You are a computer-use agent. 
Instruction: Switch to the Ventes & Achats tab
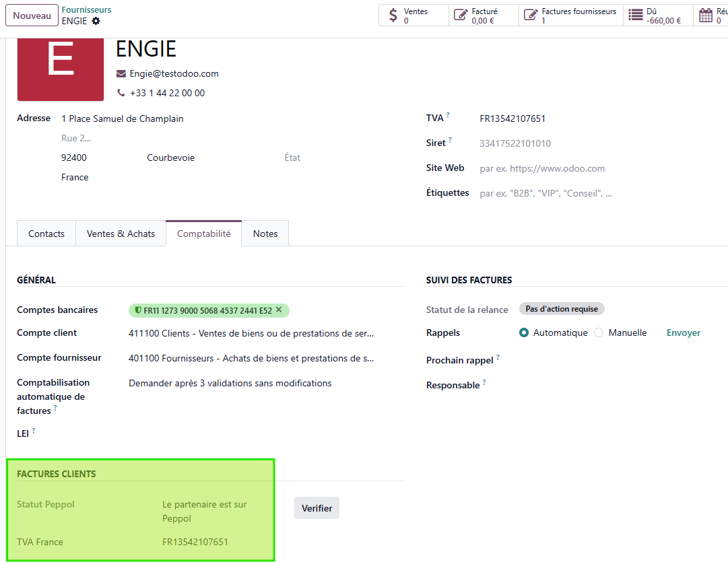(121, 234)
